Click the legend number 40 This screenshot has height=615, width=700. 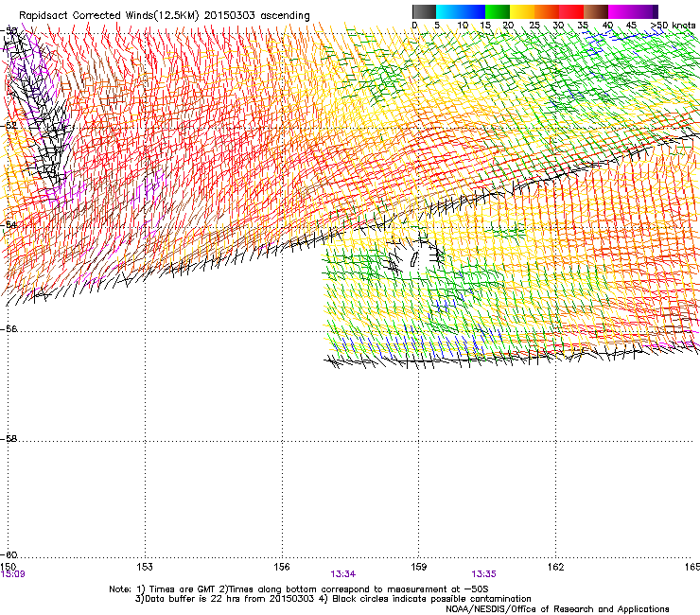[x=607, y=26]
